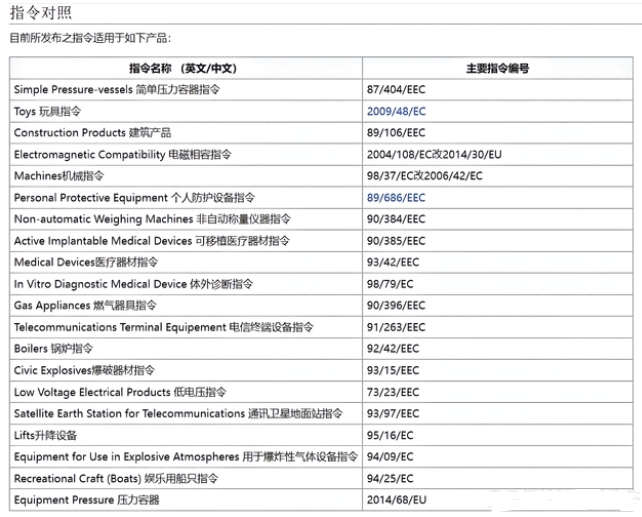Screen dimensions: 642x517
Task: Click the 指令对照 page heading
Action: click(40, 12)
